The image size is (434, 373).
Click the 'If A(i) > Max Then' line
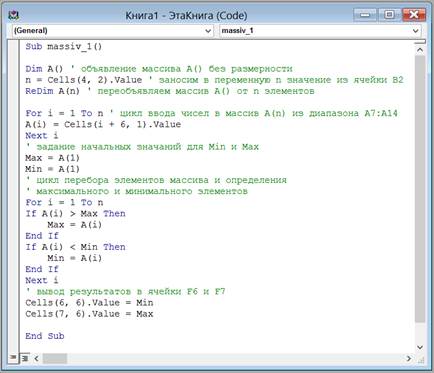(x=75, y=213)
